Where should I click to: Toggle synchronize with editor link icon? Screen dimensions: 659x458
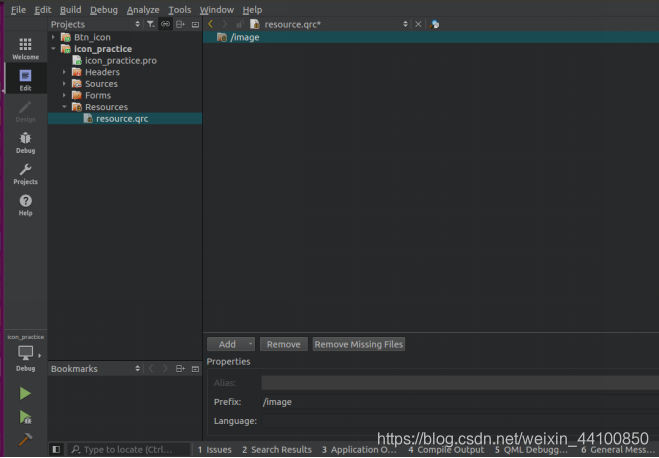coord(165,24)
